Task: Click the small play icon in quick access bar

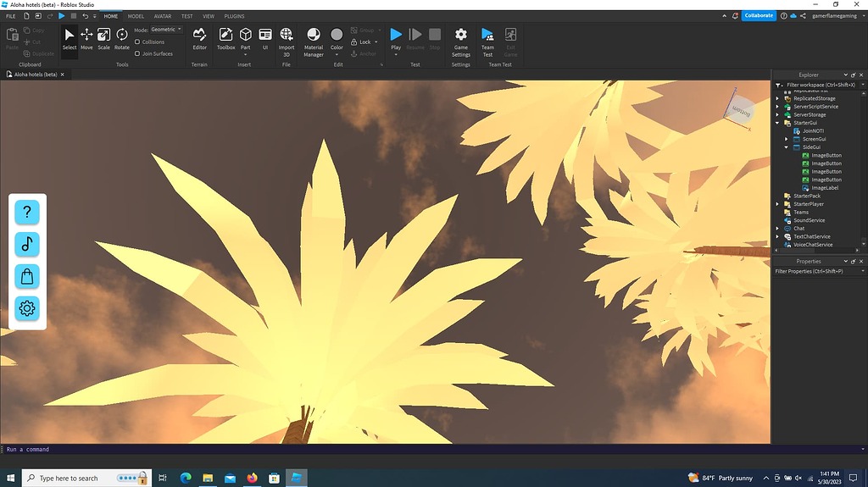Action: [x=61, y=16]
